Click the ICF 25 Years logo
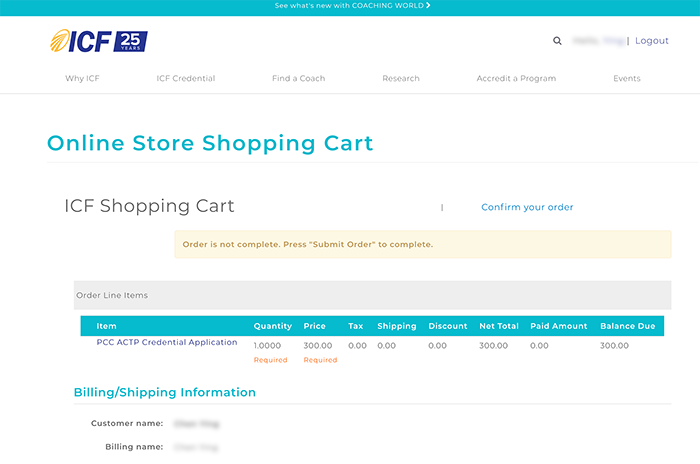The image size is (700, 464). click(99, 41)
